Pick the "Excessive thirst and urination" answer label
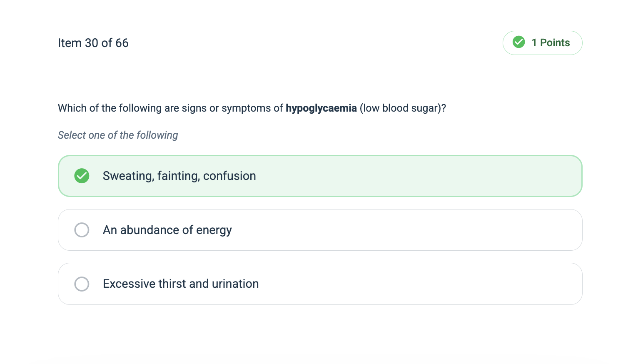This screenshot has width=643, height=364. [x=181, y=284]
